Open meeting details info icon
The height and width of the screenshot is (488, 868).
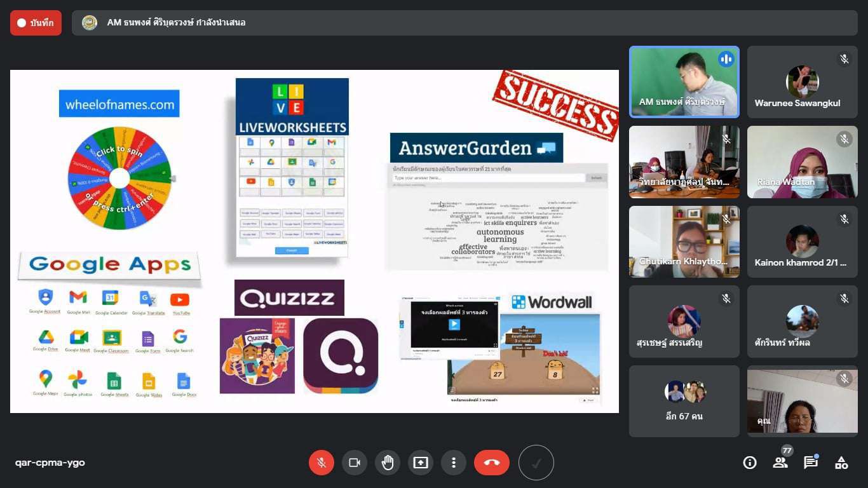750,463
